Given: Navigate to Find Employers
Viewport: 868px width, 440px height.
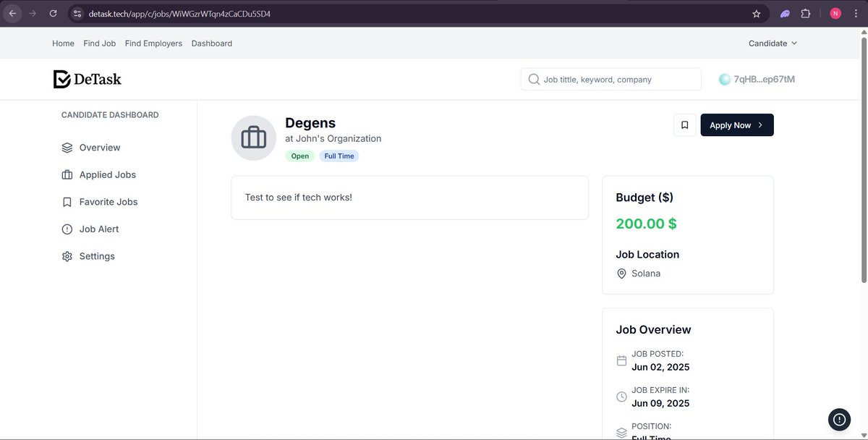Looking at the screenshot, I should point(153,43).
